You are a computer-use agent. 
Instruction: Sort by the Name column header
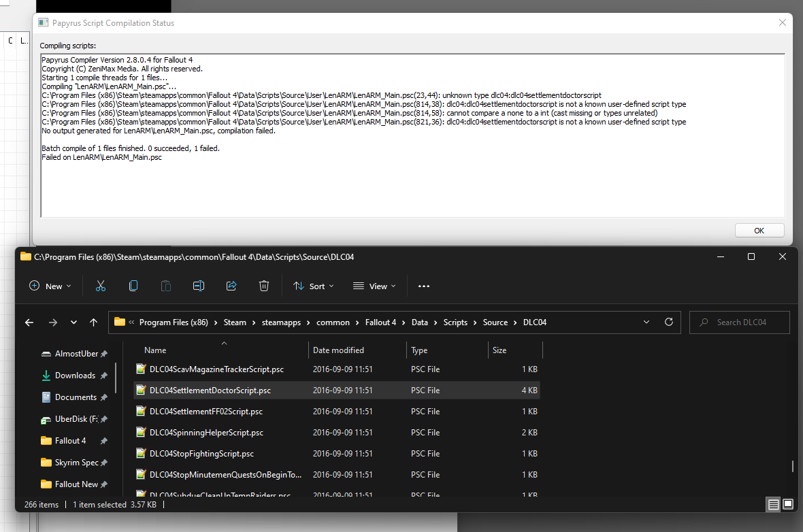(155, 350)
